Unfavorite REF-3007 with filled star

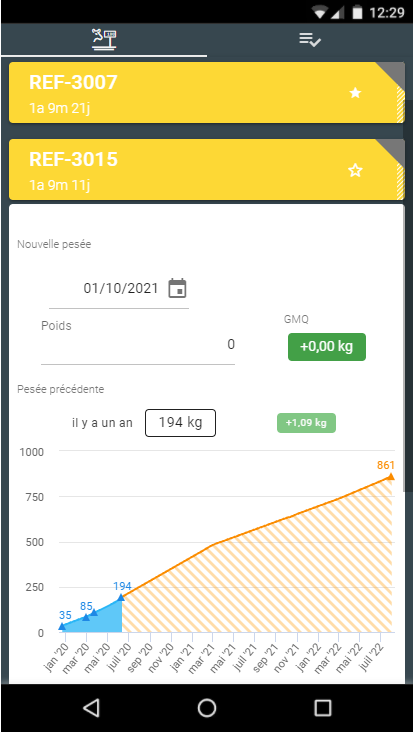pos(355,93)
